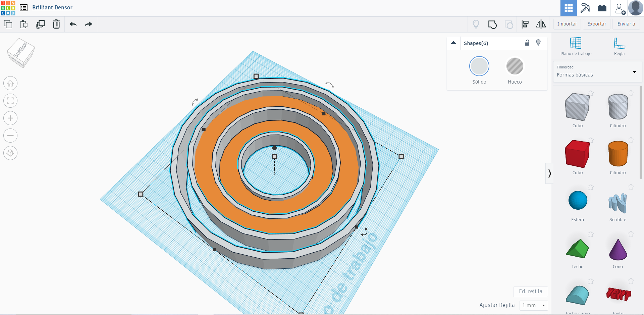The image size is (644, 315).
Task: Open the user profile avatar
Action: (636, 8)
